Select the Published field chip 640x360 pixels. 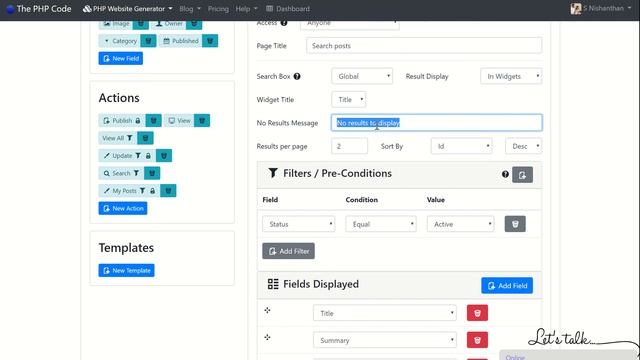click(180, 41)
